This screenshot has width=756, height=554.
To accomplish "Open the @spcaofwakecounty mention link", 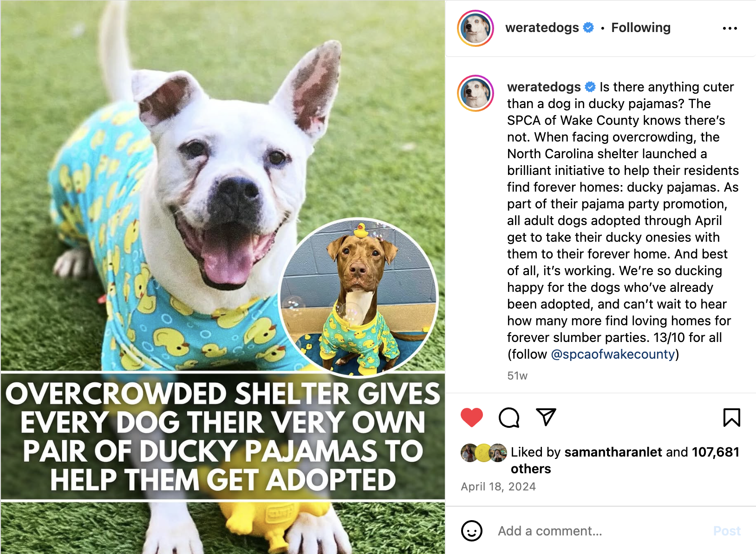I will click(x=613, y=354).
